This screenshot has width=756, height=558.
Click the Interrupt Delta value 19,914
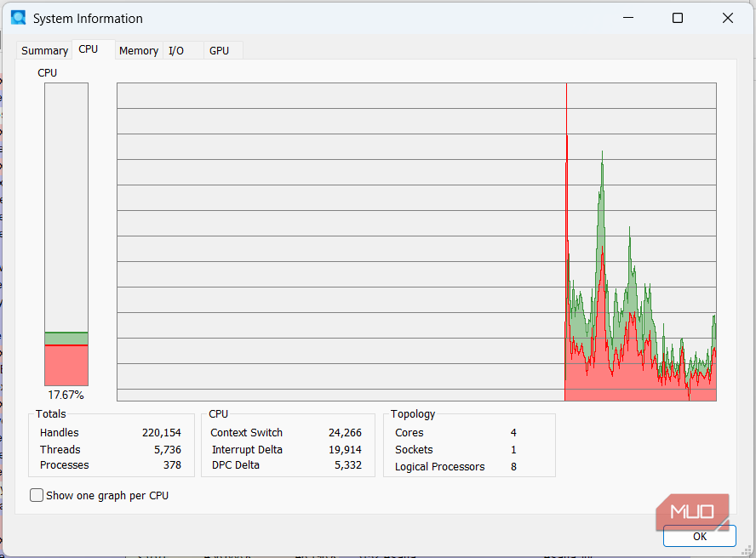coord(345,450)
